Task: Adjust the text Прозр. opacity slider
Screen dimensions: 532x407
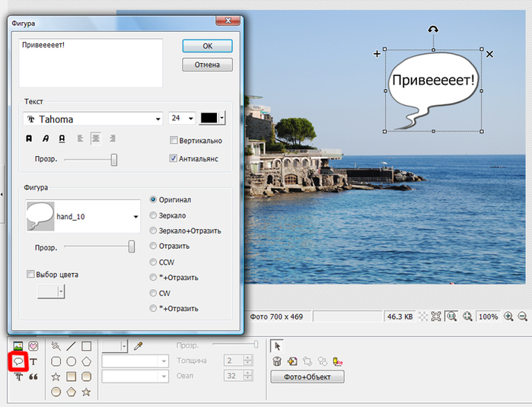Action: click(x=114, y=160)
